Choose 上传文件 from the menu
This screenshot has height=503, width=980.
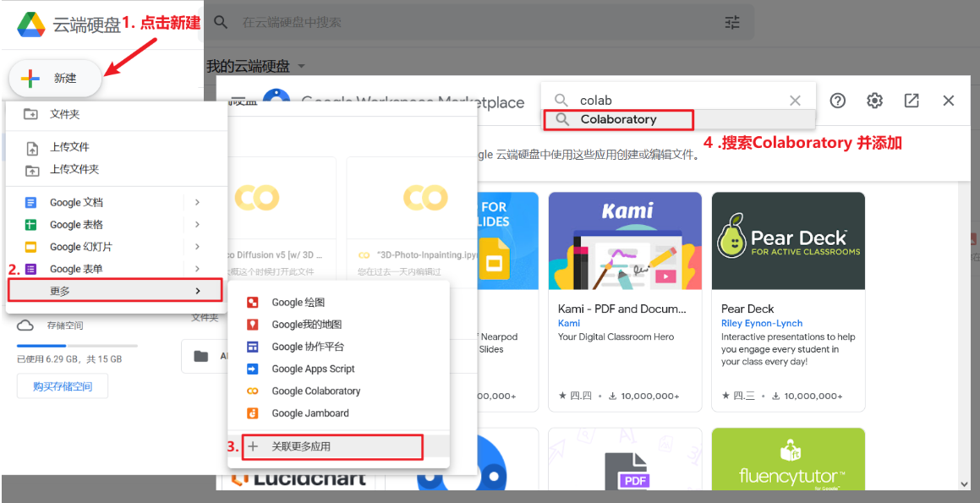pos(116,147)
